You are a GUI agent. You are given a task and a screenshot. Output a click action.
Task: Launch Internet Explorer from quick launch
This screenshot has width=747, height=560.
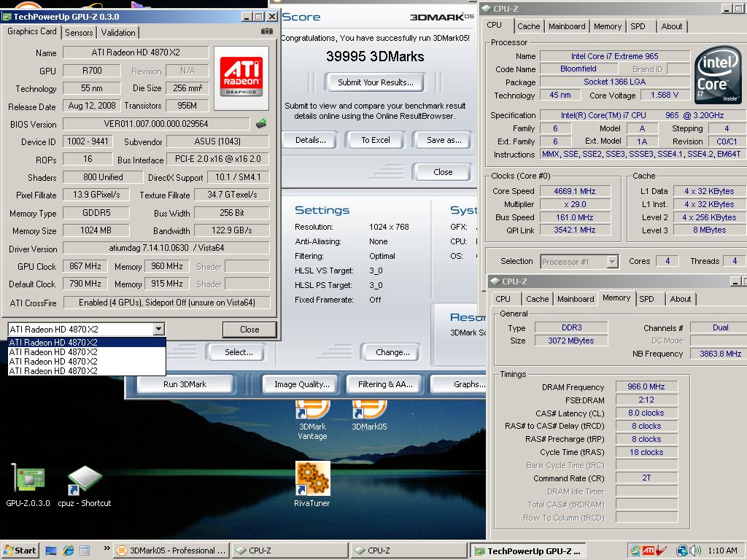(x=68, y=551)
